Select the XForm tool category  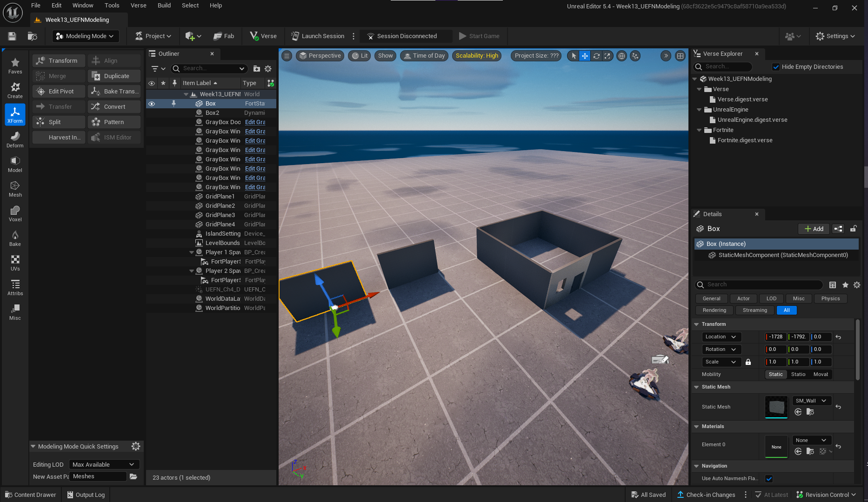[15, 115]
